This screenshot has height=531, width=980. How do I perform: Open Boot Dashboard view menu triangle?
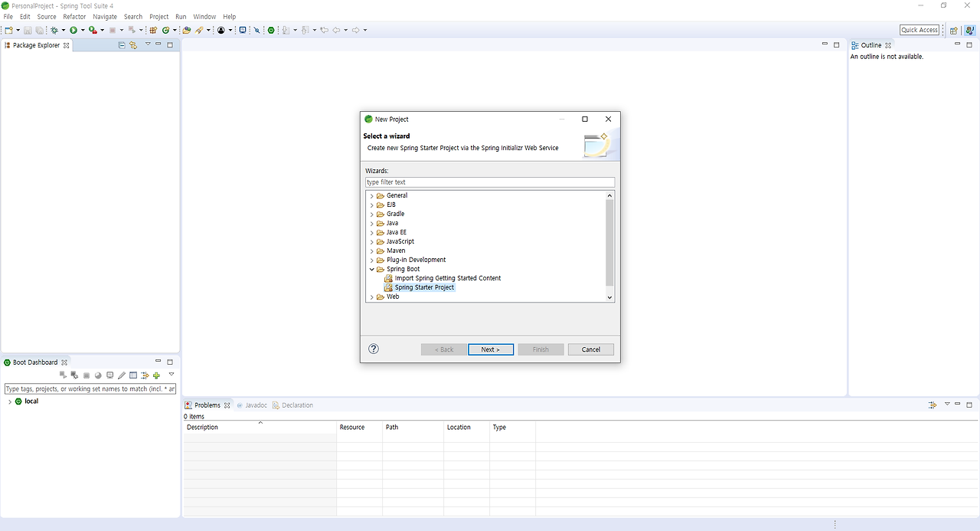click(x=171, y=374)
